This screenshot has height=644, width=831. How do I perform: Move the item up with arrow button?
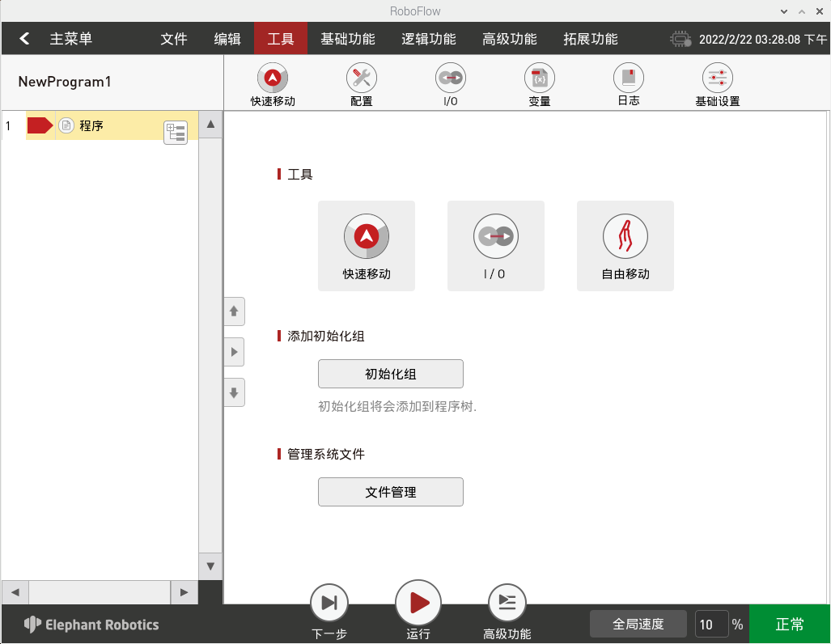(234, 311)
